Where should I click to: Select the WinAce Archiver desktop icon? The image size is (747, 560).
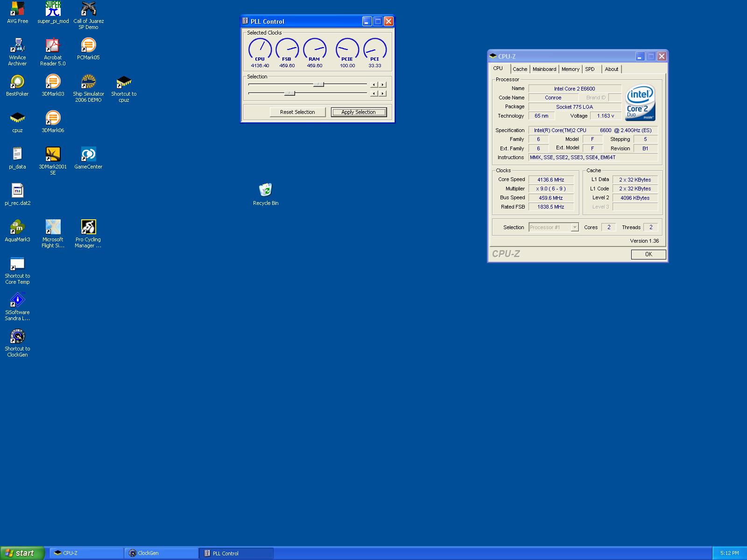(x=17, y=52)
